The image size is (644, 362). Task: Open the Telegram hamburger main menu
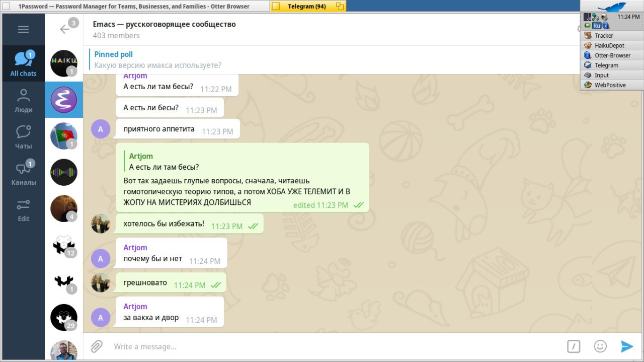(23, 30)
